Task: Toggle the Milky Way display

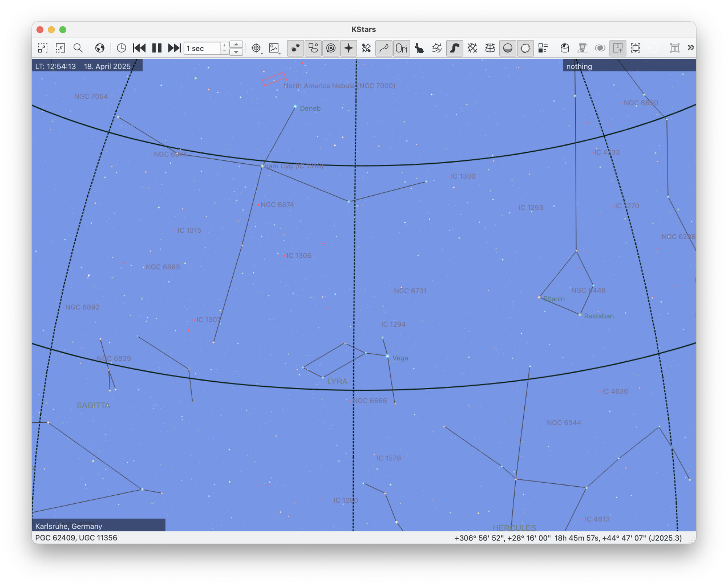Action: 454,48
